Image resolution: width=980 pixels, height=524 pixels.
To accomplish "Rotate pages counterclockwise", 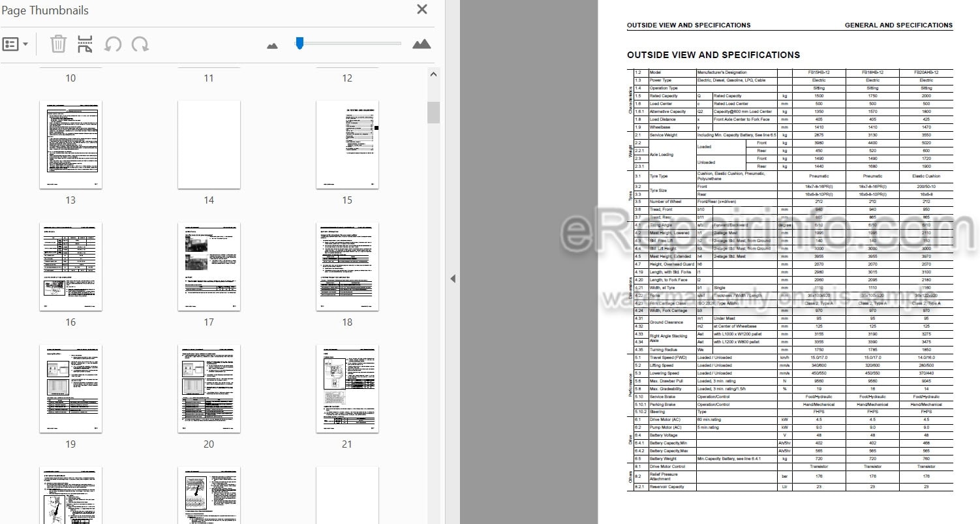I will tap(113, 44).
